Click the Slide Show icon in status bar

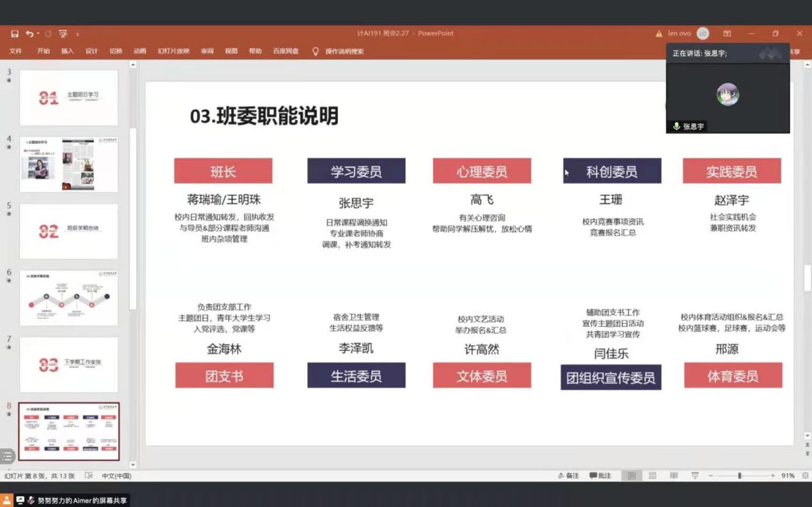[695, 476]
